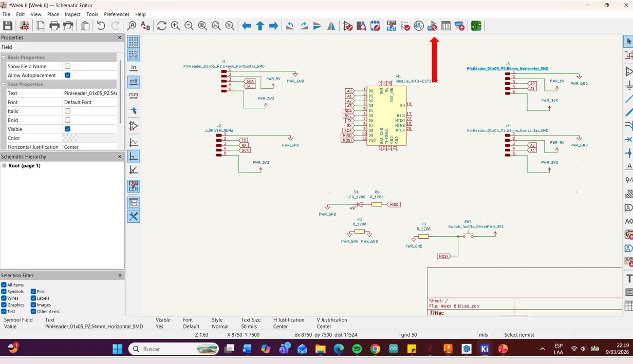Open the Find tool

[x=132, y=26]
